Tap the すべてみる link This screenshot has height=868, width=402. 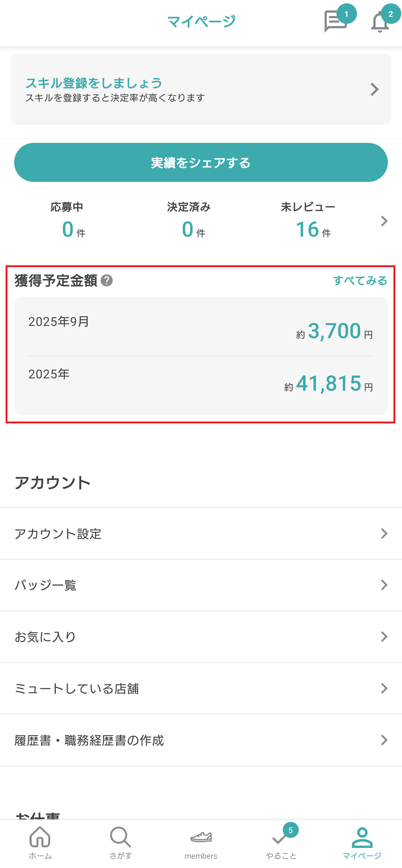(360, 281)
